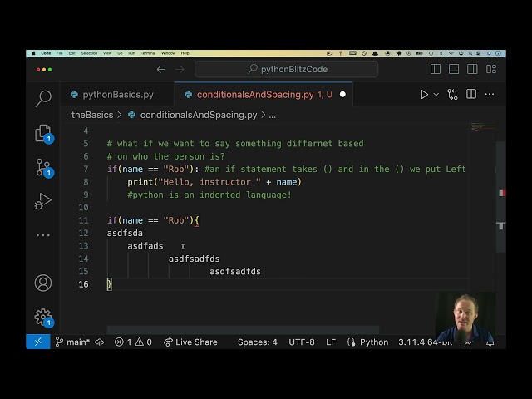The width and height of the screenshot is (532, 399).
Task: Click the horizontal scrollbar under the editor
Action: pos(243,329)
